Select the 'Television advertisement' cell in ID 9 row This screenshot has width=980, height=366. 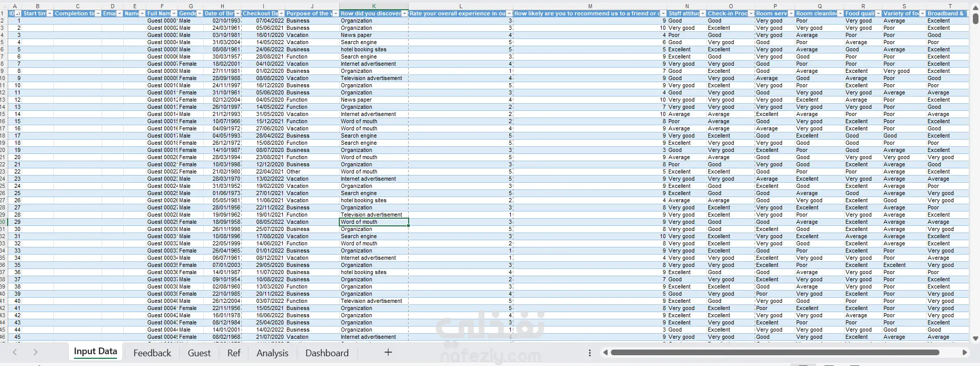click(374, 79)
